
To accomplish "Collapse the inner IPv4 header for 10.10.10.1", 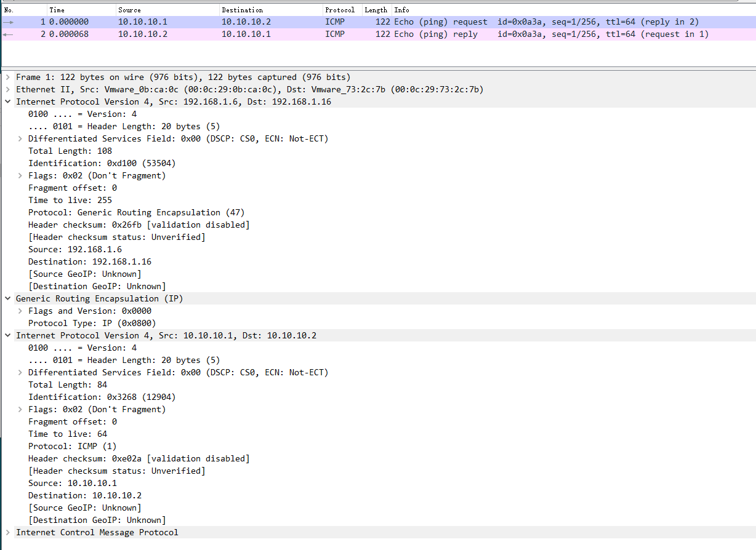I will [7, 335].
